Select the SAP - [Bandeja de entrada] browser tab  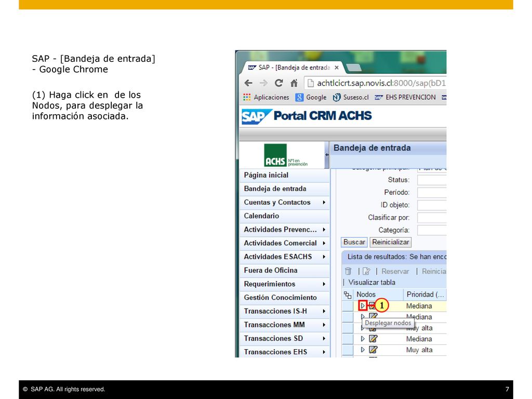click(292, 68)
